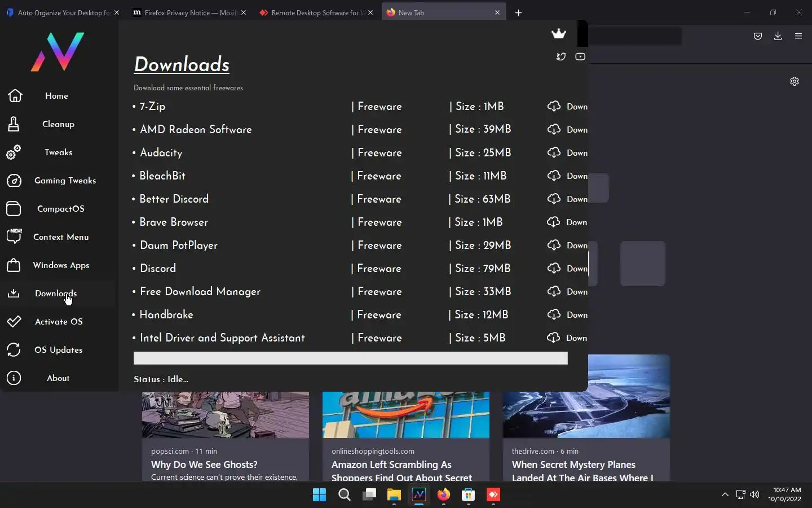812x508 pixels.
Task: Open the Cleanup menu item
Action: click(x=58, y=124)
